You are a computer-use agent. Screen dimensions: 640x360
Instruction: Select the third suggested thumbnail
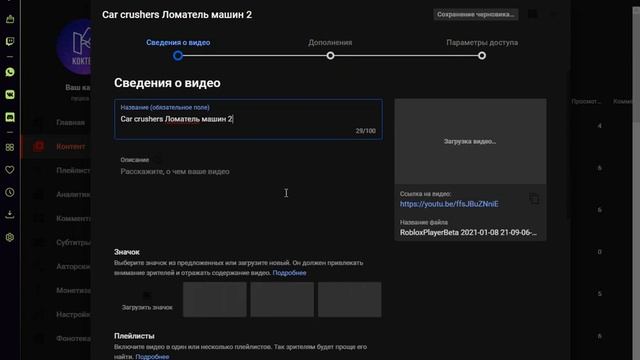350,300
